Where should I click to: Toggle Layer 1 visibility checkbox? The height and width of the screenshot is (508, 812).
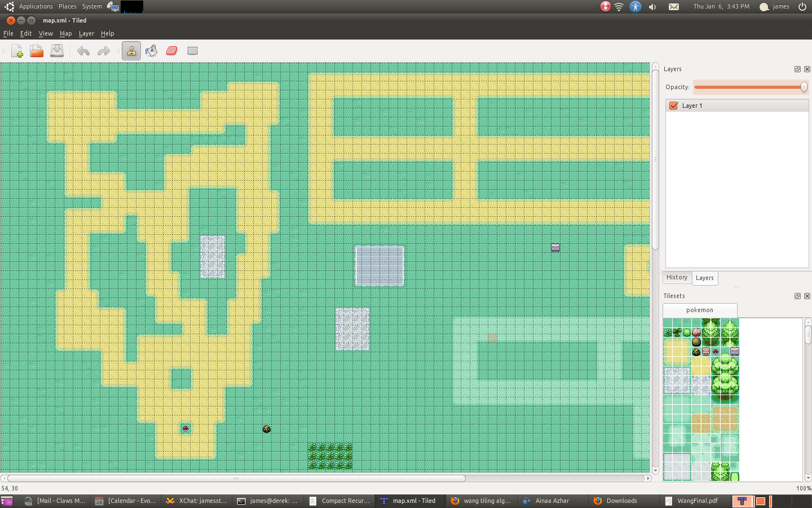[x=673, y=106]
